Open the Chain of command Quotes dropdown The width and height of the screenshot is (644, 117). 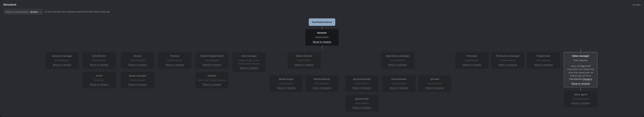tap(23, 12)
